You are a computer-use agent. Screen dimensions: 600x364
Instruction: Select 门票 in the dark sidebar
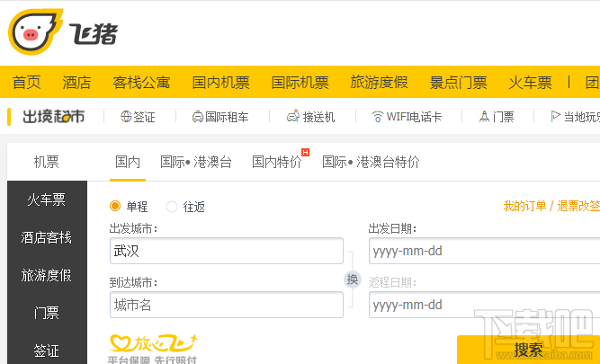click(x=46, y=313)
